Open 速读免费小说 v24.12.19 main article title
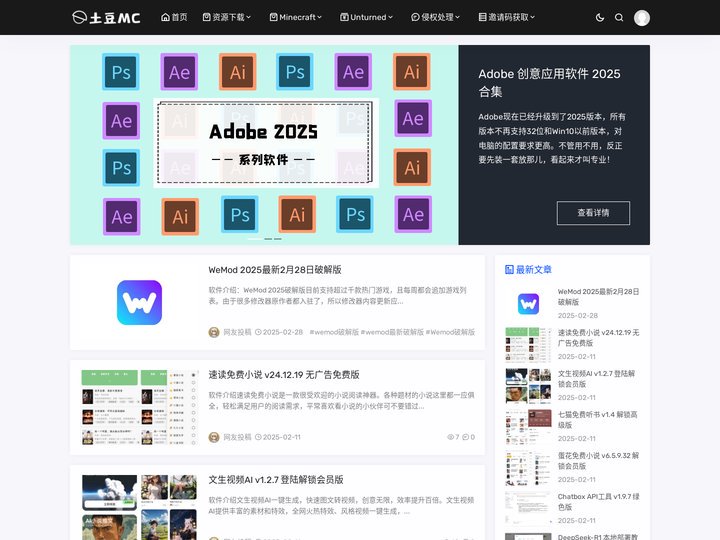The height and width of the screenshot is (540, 720). [284, 375]
